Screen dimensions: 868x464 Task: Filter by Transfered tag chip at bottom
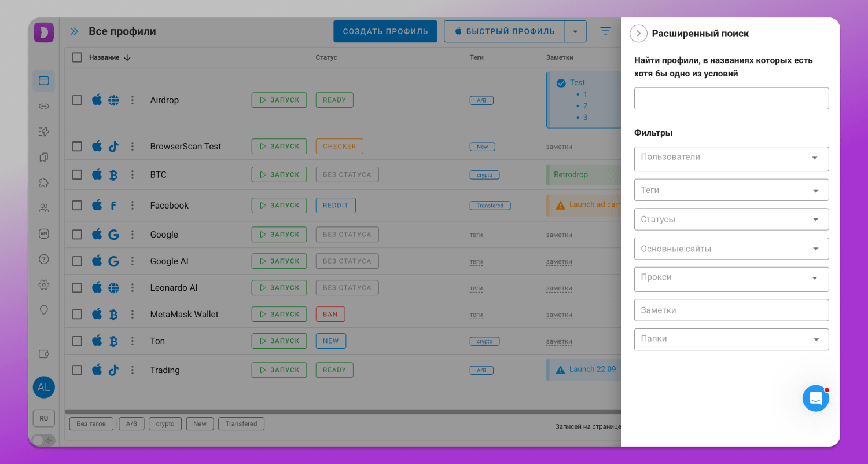tap(241, 424)
